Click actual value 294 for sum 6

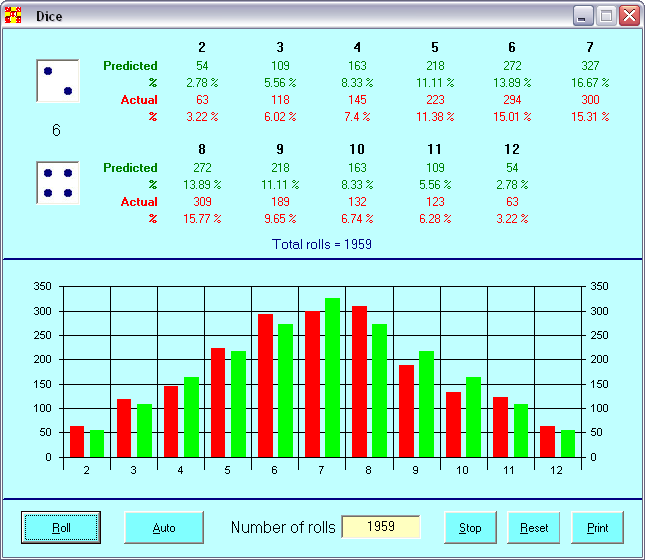point(512,100)
